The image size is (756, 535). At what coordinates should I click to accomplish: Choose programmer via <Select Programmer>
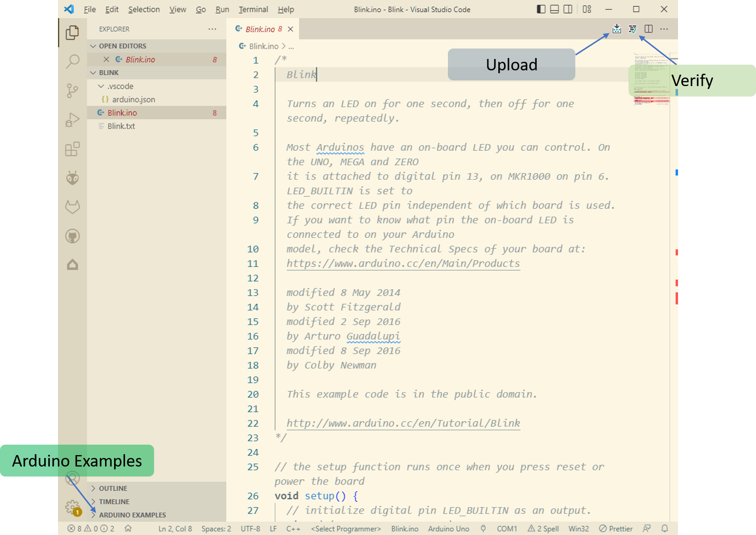click(346, 528)
